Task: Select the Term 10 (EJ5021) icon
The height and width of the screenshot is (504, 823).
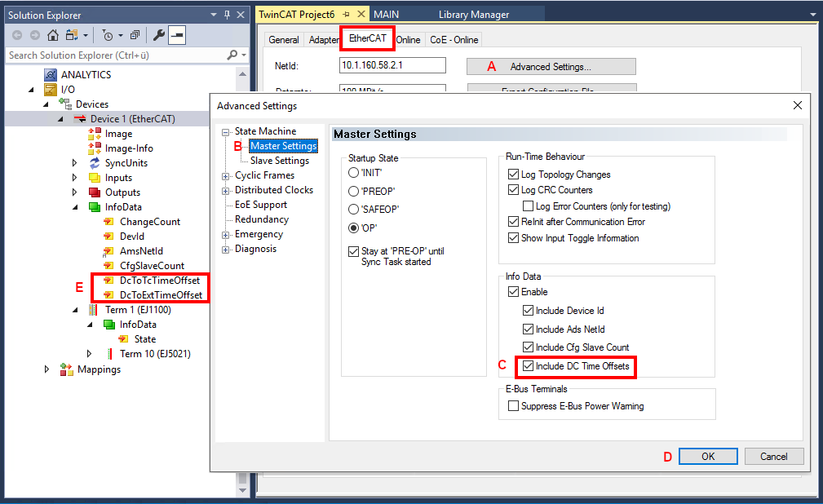Action: pyautogui.click(x=109, y=354)
